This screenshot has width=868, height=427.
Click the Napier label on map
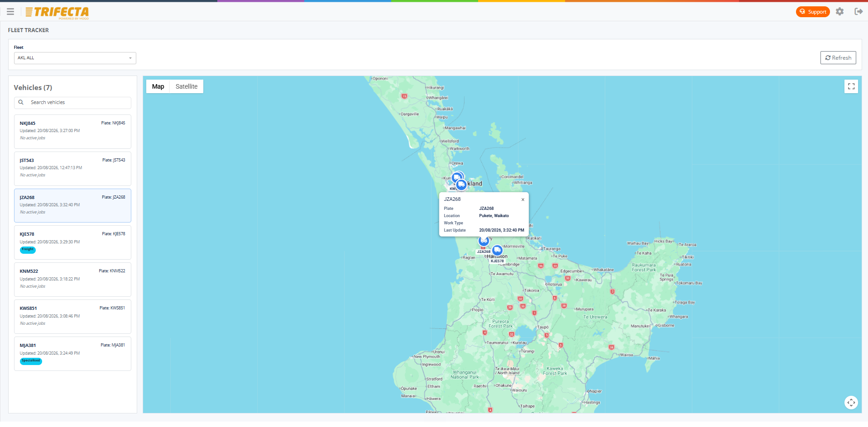596,391
